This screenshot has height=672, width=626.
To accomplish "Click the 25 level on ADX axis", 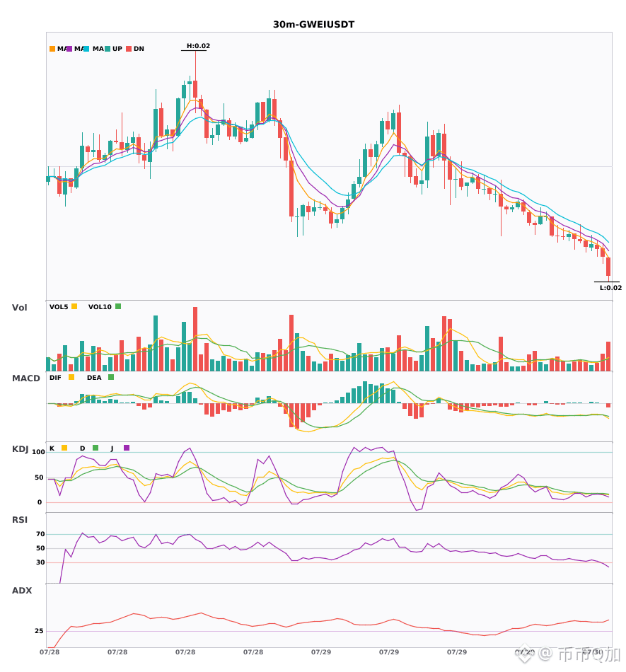I will point(39,631).
